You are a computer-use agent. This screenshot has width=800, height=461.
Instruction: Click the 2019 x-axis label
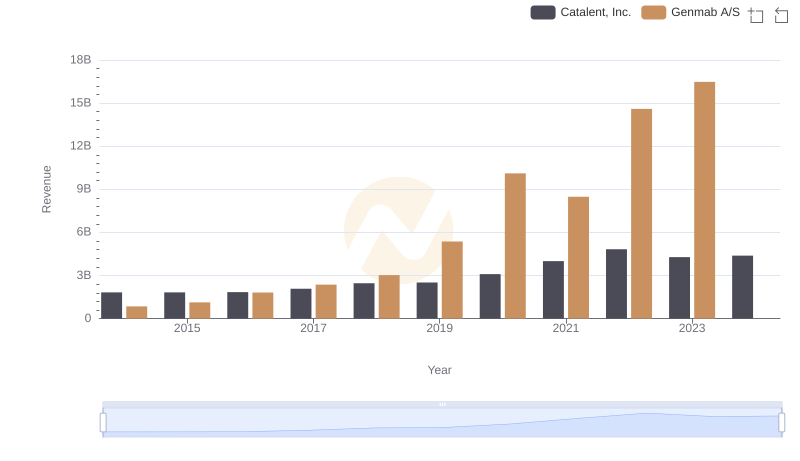point(439,328)
